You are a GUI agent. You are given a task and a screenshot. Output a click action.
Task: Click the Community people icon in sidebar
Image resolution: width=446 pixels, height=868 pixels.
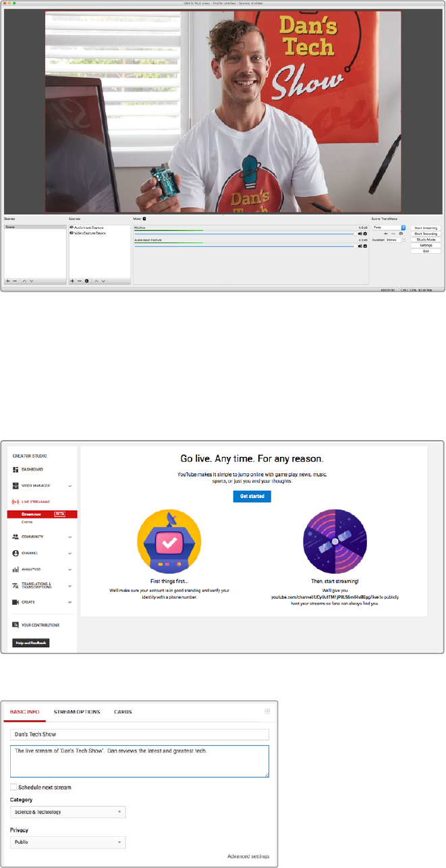click(x=15, y=537)
